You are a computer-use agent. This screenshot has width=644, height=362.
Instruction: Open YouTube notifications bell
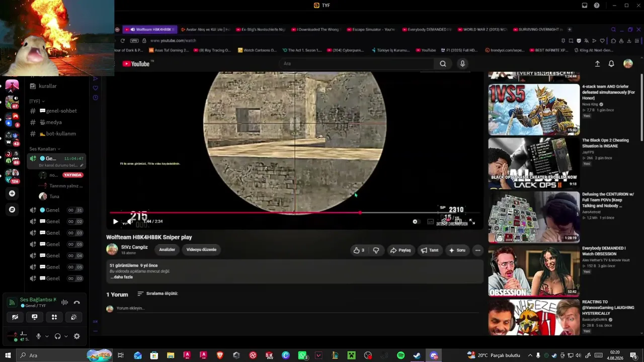coord(611,64)
